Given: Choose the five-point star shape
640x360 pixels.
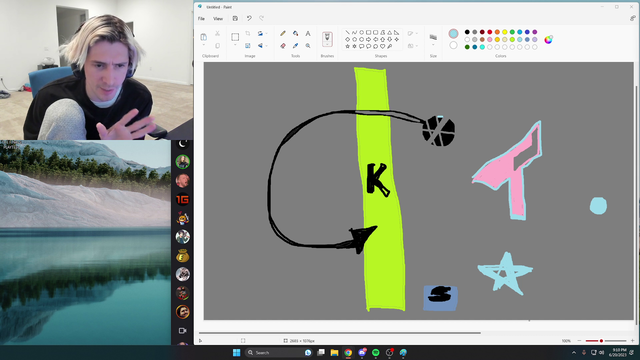Looking at the screenshot, I should point(347,46).
